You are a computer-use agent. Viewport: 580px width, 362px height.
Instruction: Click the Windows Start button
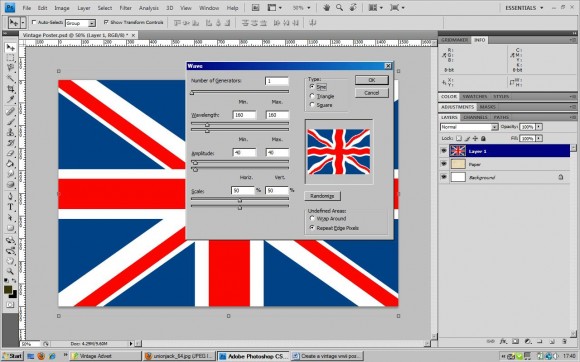[12, 356]
